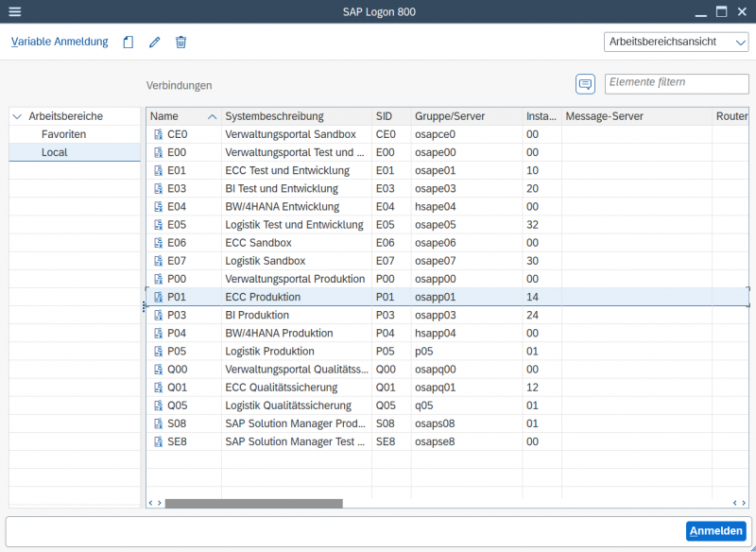Image resolution: width=756 pixels, height=552 pixels.
Task: Select 'ECC Test und Entwicklung' description
Action: 287,171
